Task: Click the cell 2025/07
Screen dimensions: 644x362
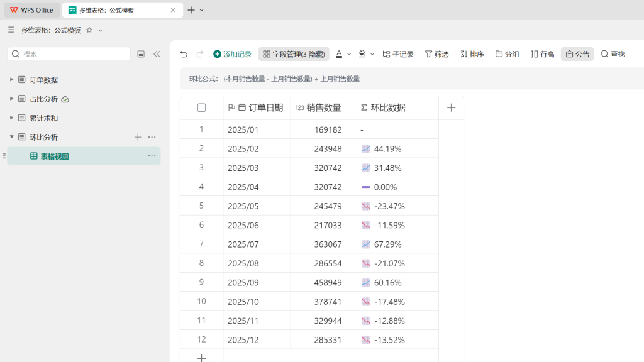Action: pyautogui.click(x=257, y=244)
